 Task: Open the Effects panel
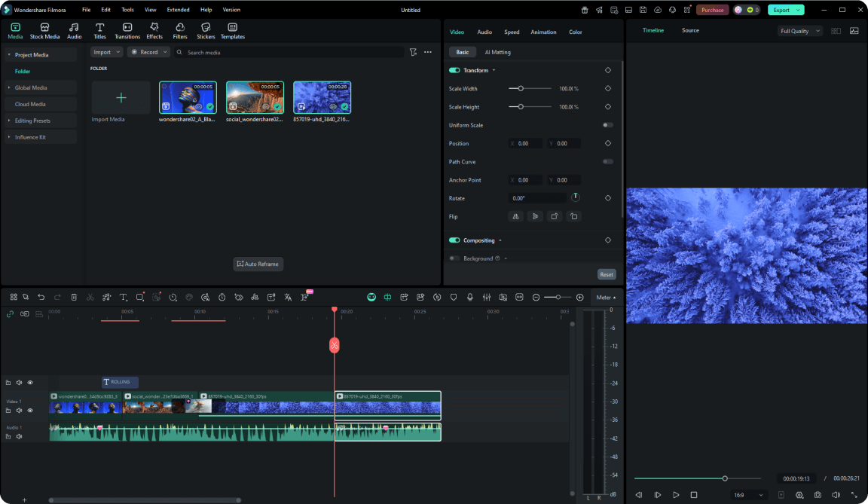pyautogui.click(x=154, y=30)
